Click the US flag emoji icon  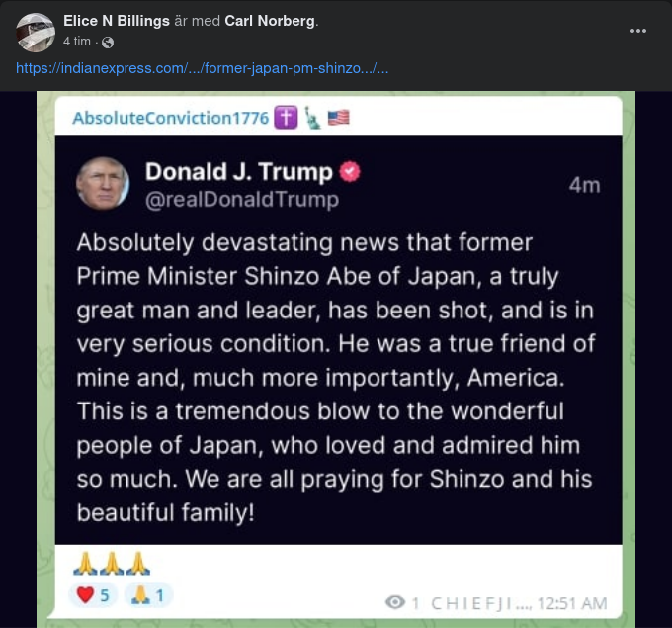pyautogui.click(x=338, y=118)
